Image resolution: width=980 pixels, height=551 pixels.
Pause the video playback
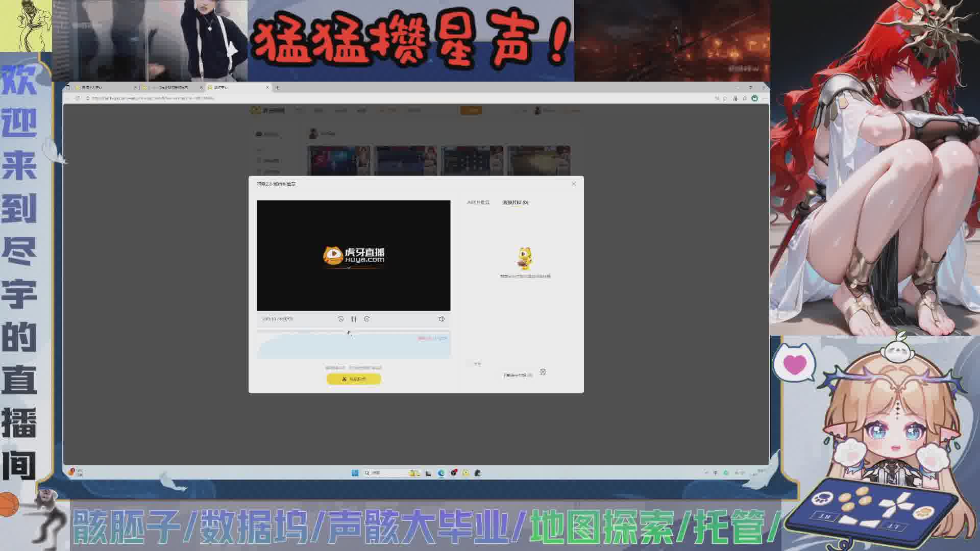coord(354,319)
